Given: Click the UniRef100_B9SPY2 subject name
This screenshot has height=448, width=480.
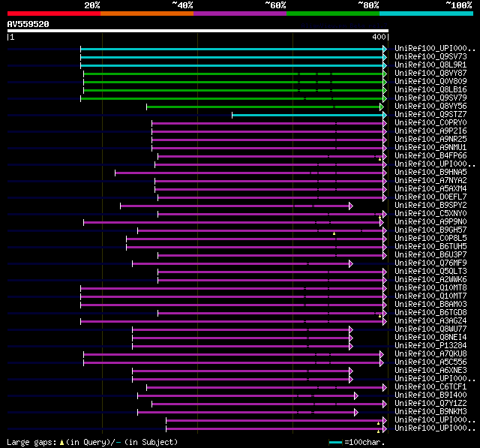Looking at the screenshot, I should [430, 206].
